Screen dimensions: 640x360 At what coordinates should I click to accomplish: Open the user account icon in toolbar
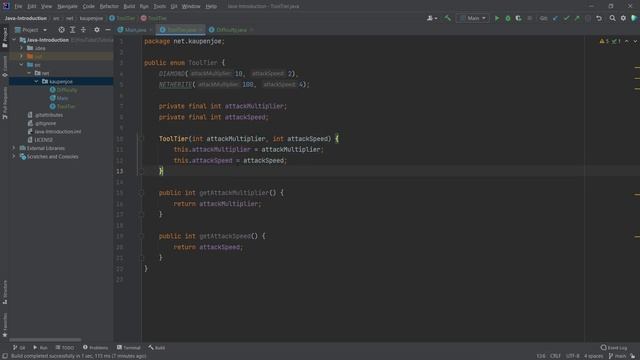(x=431, y=18)
